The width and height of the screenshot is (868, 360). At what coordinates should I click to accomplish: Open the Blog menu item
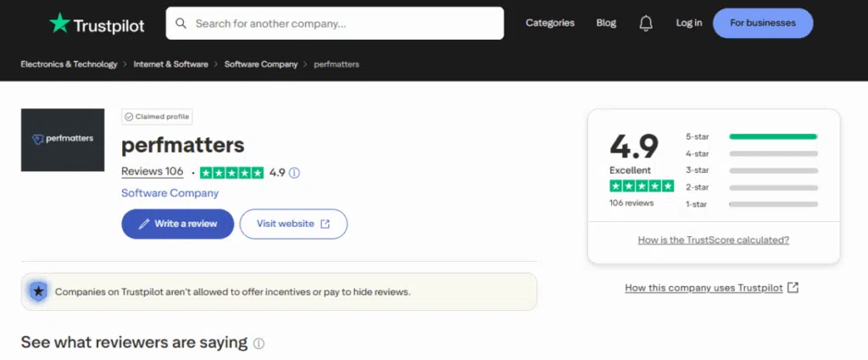click(x=606, y=23)
